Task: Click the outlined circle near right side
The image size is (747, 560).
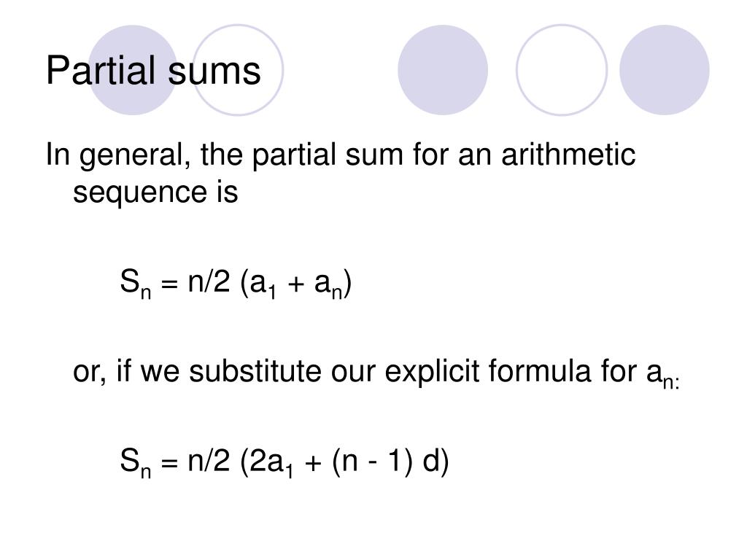Action: click(562, 70)
